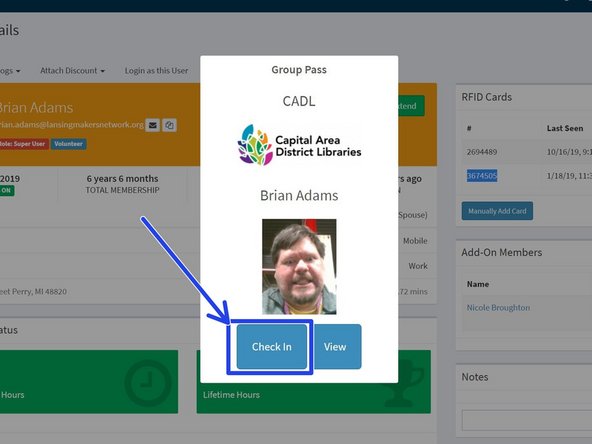592x444 pixels.
Task: Click the Name column header in Add-On Members
Action: point(478,284)
